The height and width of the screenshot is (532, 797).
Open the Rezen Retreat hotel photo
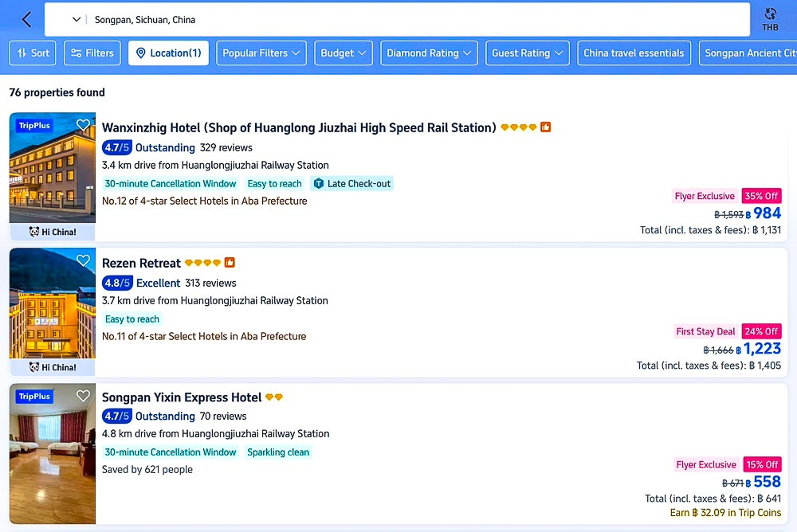pos(52,303)
